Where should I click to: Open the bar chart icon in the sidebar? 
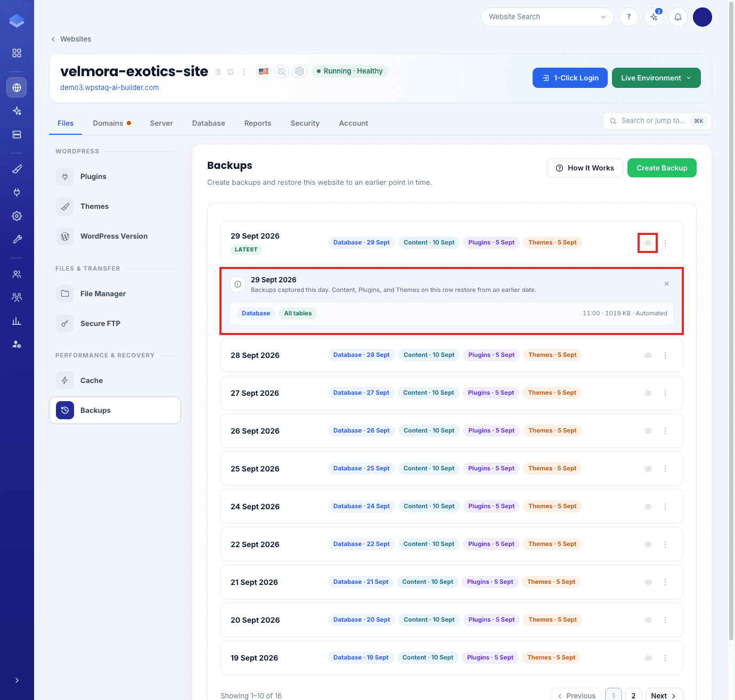point(17,321)
